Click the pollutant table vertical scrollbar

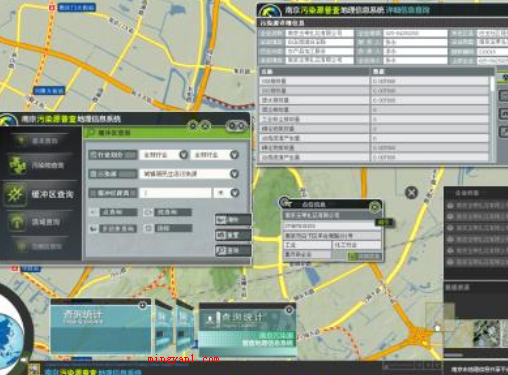(x=492, y=84)
